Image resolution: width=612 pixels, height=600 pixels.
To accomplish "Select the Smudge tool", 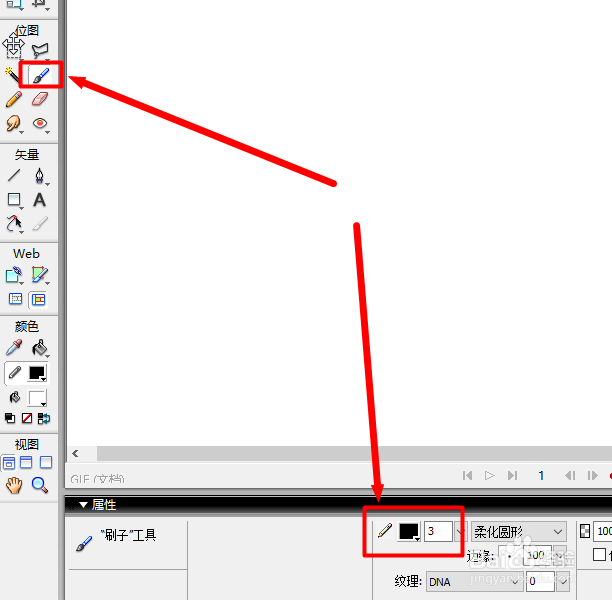I will tap(14, 124).
